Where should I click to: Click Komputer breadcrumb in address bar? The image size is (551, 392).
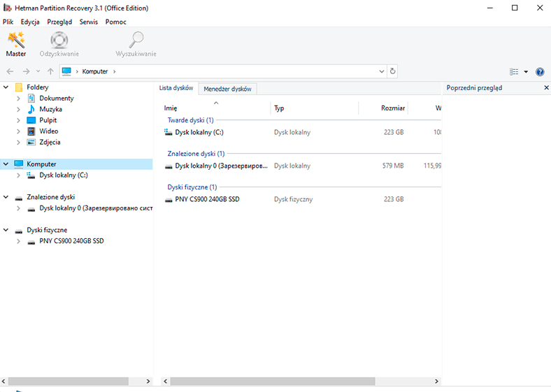click(x=95, y=71)
